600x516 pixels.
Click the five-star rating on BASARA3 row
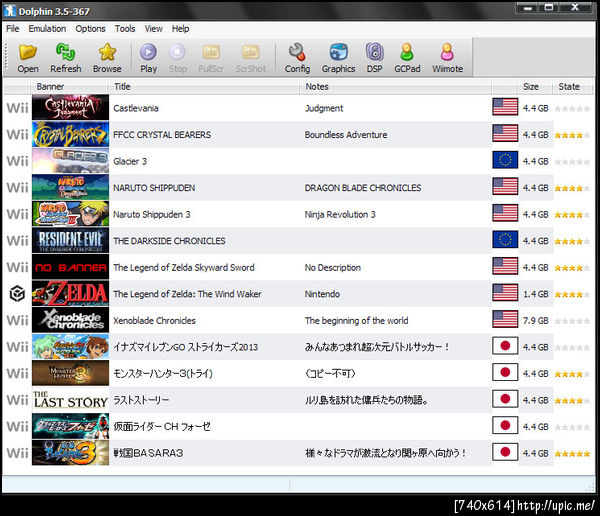click(572, 454)
